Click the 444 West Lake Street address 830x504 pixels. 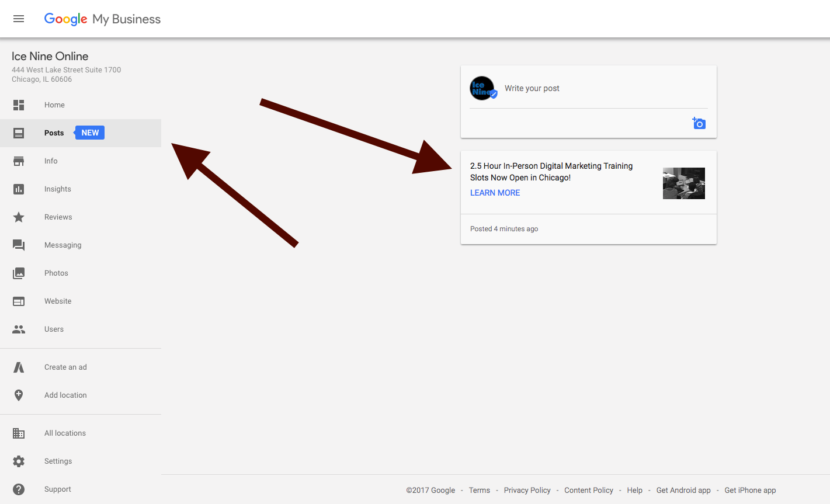[66, 74]
